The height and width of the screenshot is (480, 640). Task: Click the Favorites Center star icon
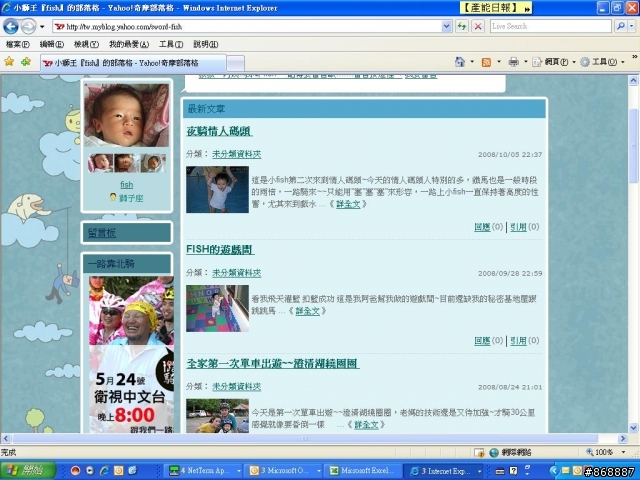pos(9,62)
